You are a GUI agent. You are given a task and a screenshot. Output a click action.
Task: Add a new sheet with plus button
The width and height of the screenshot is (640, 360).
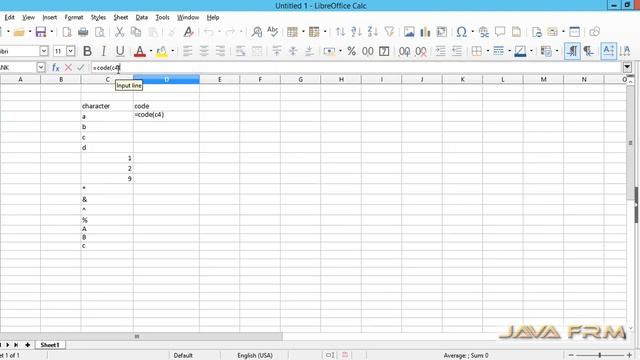(x=27, y=345)
